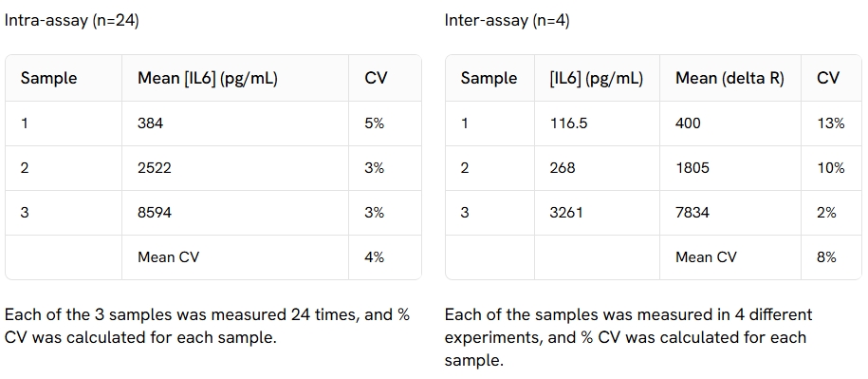Select the 8594 mean value cell
Viewport: 868px width, 379px height.
pos(235,213)
